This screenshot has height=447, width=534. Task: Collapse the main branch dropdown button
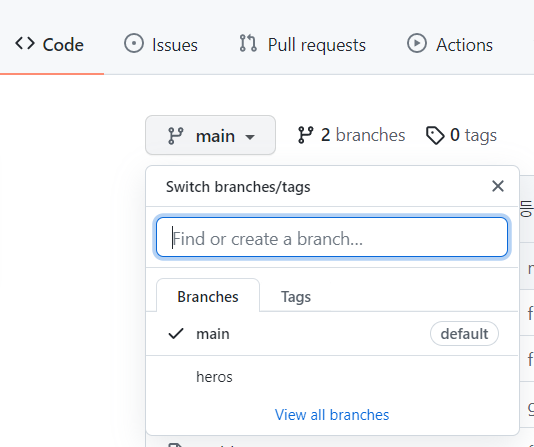pyautogui.click(x=210, y=135)
